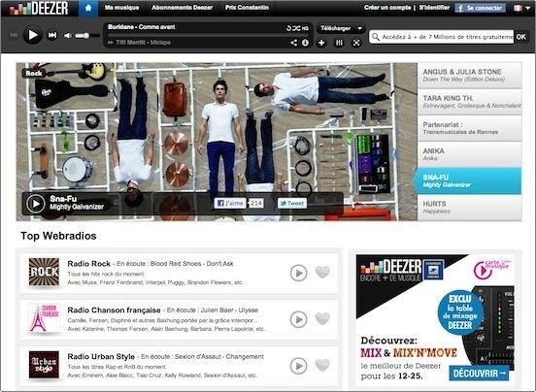Open the fullscreen view icon

click(356, 43)
